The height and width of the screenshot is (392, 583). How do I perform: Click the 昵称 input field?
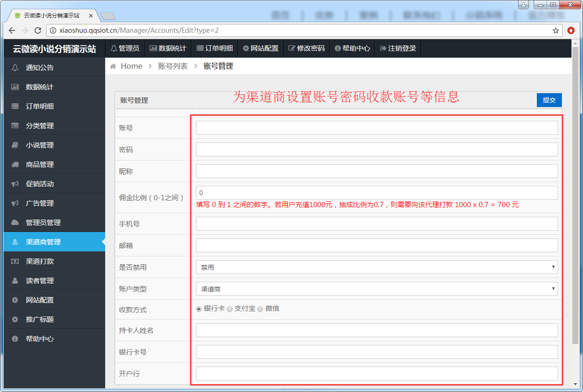click(x=377, y=171)
